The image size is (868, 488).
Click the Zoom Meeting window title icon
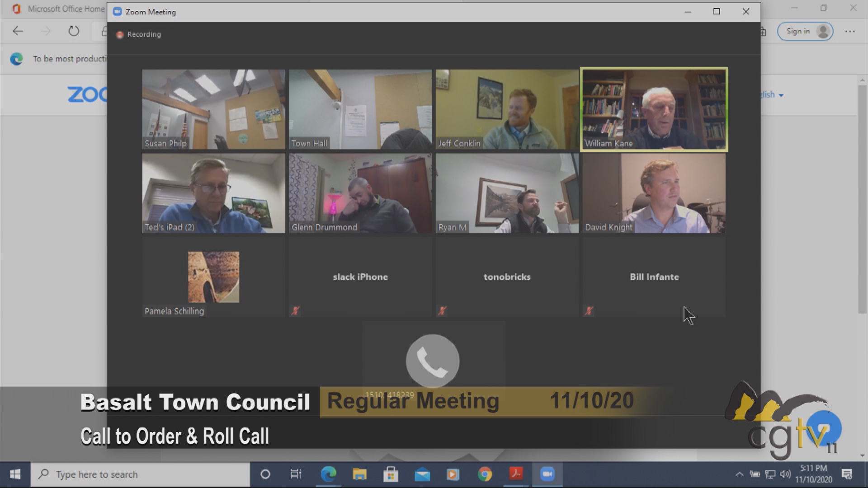[117, 12]
